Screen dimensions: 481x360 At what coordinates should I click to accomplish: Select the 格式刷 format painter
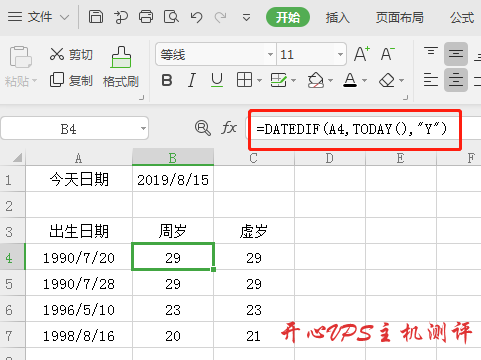click(x=121, y=67)
